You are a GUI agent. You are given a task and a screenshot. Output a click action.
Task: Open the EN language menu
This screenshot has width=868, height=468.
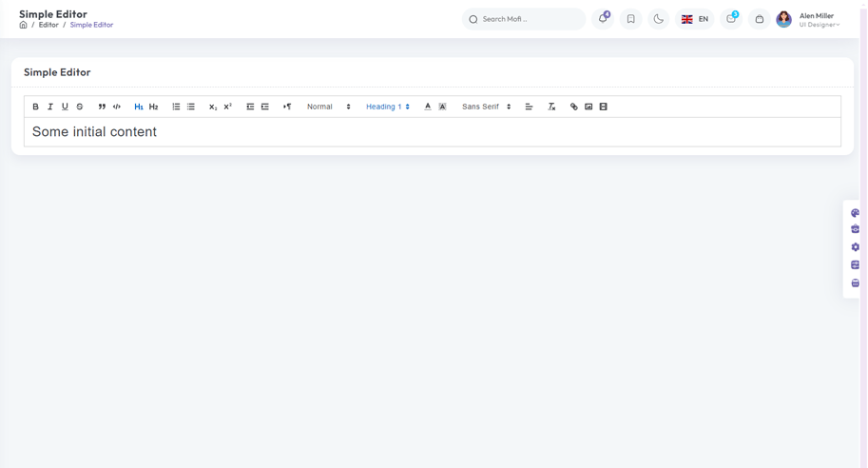(x=695, y=19)
